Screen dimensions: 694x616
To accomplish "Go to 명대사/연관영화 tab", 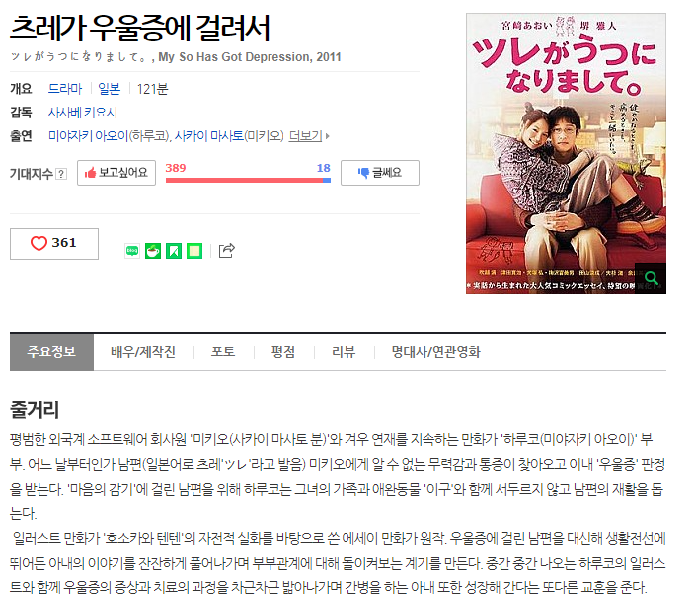I will 436,352.
